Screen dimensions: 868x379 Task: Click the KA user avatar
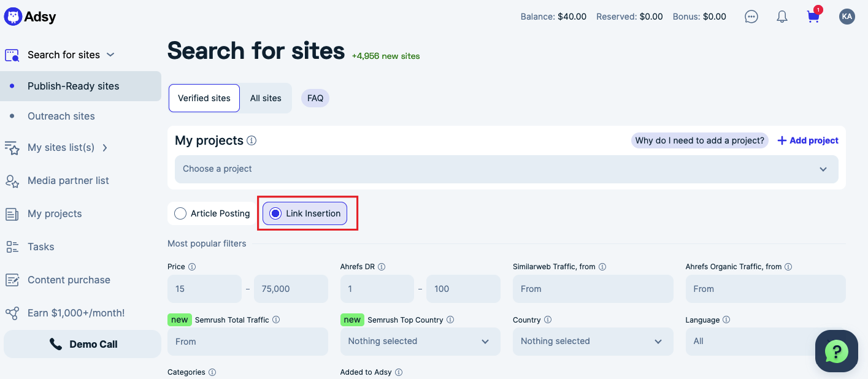tap(847, 17)
